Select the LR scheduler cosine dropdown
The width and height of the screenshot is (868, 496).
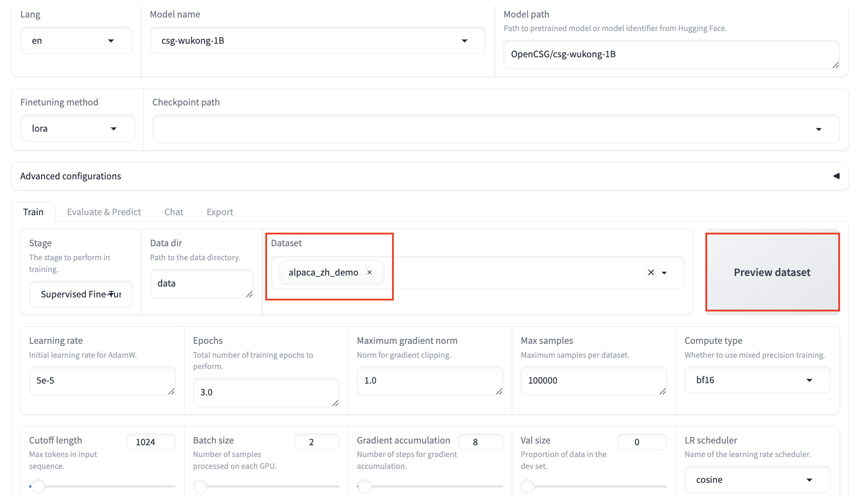[x=757, y=480]
